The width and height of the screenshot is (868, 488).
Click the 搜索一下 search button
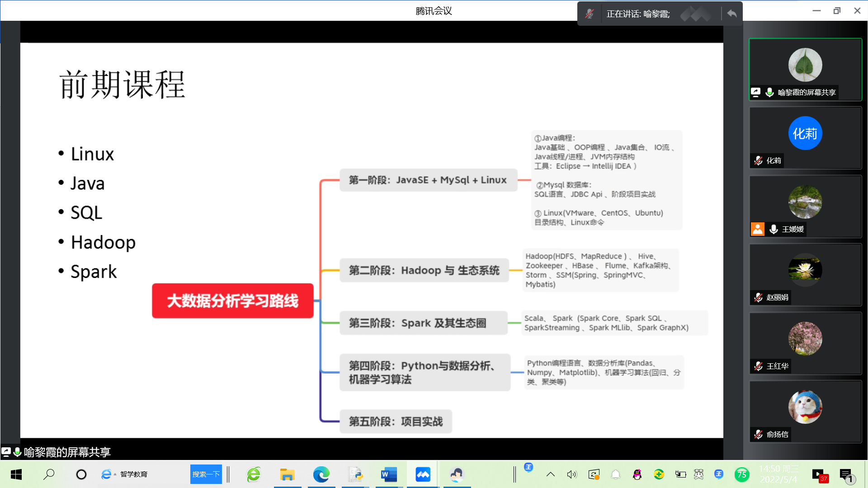206,474
